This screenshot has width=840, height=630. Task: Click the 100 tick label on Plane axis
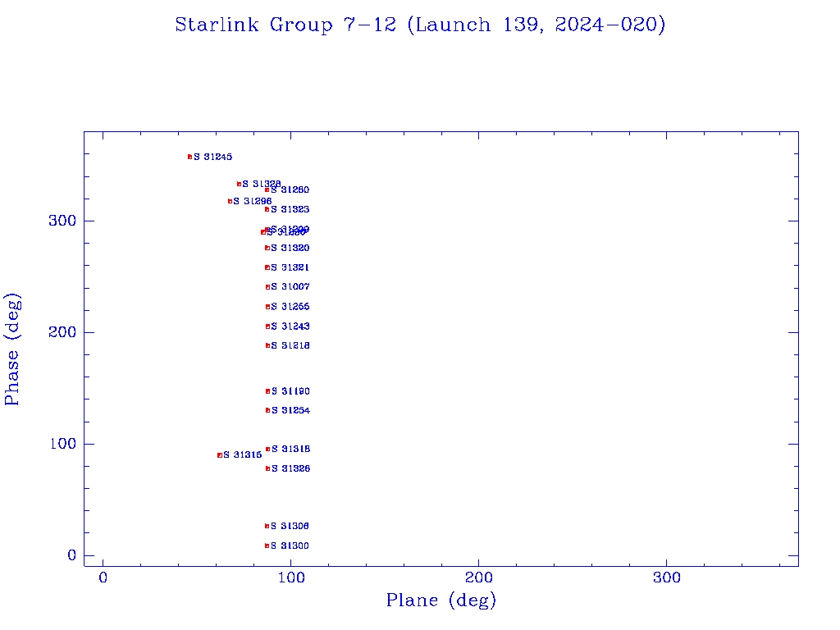point(291,577)
